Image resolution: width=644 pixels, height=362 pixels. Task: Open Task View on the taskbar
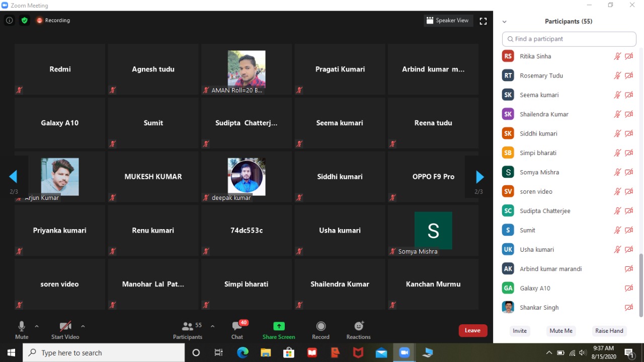point(219,352)
